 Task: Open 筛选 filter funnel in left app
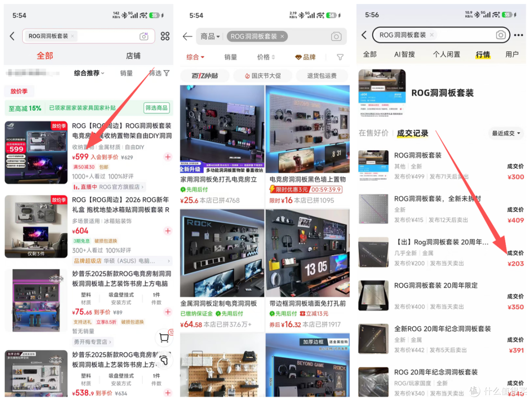[160, 73]
